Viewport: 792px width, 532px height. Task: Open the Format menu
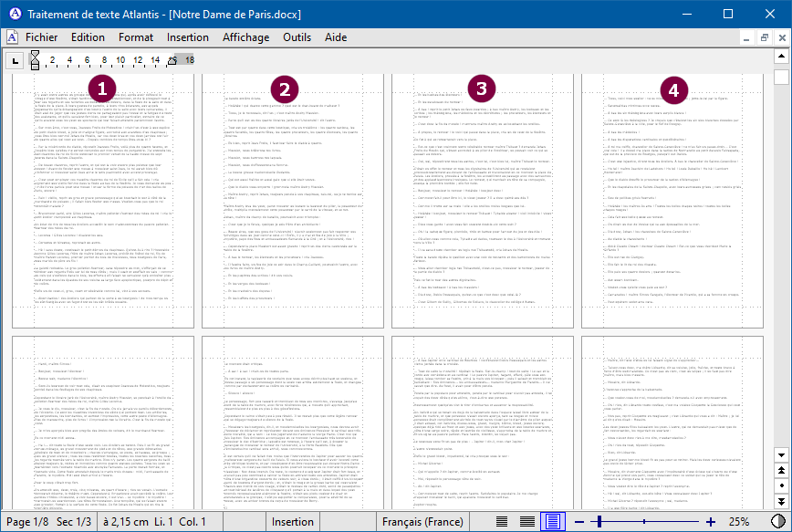coord(136,37)
